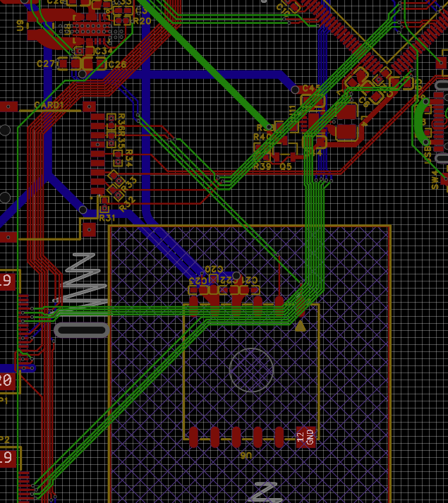Select the yellow pin-1 triangle marker on U6
The image size is (448, 503).
click(301, 325)
